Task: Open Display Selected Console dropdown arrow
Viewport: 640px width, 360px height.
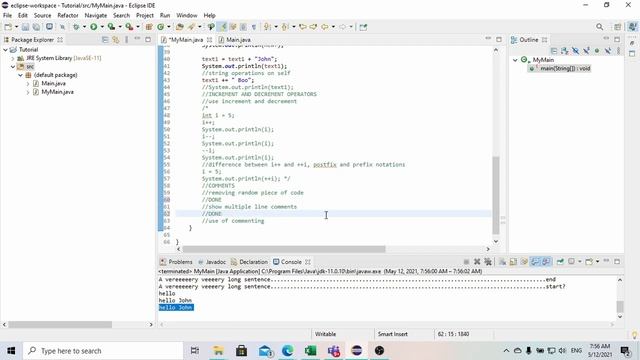Action: click(580, 262)
